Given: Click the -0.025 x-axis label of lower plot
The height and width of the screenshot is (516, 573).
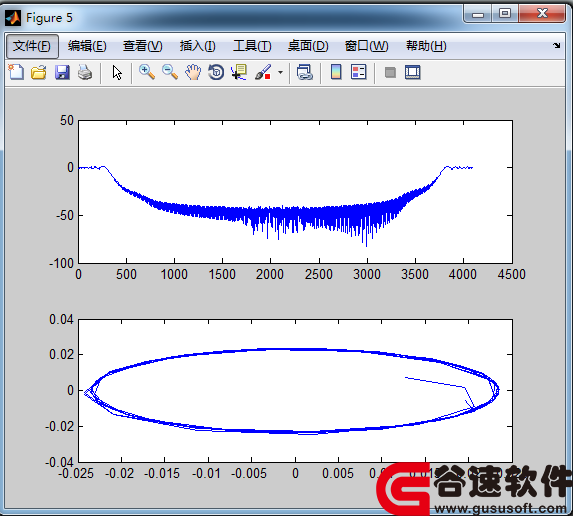Looking at the screenshot, I should point(76,474).
